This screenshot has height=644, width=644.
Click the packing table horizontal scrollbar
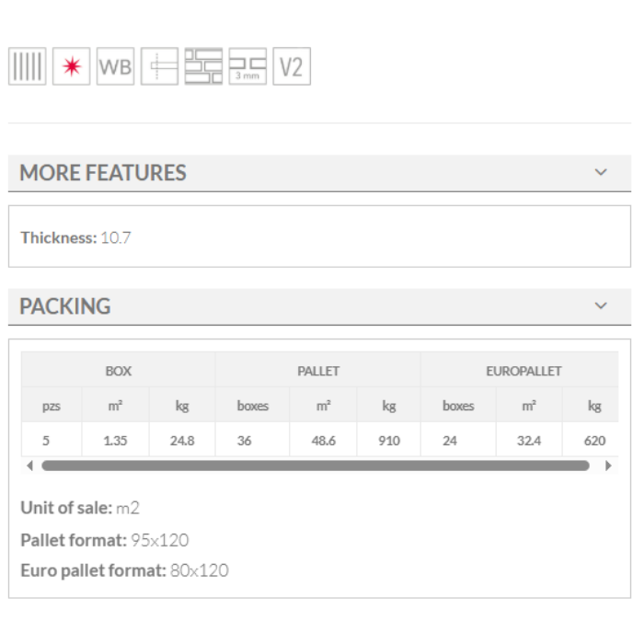point(315,466)
